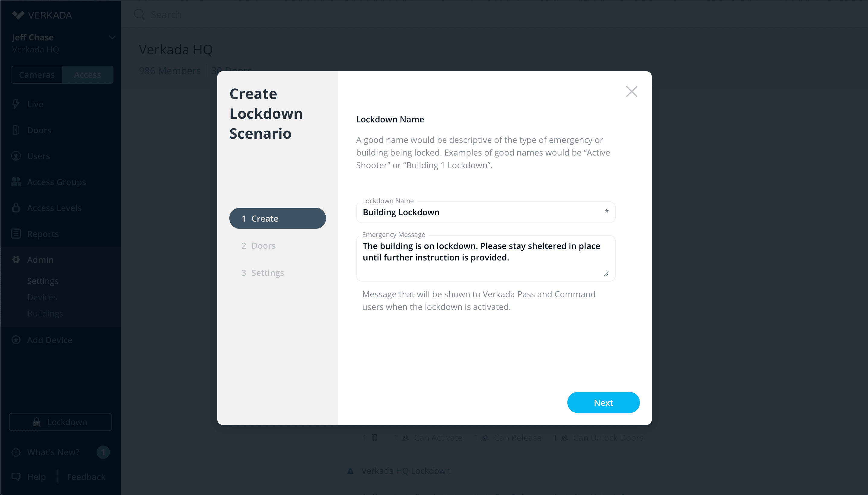Click the search magnifier icon
Viewport: 868px width, 495px height.
(139, 14)
